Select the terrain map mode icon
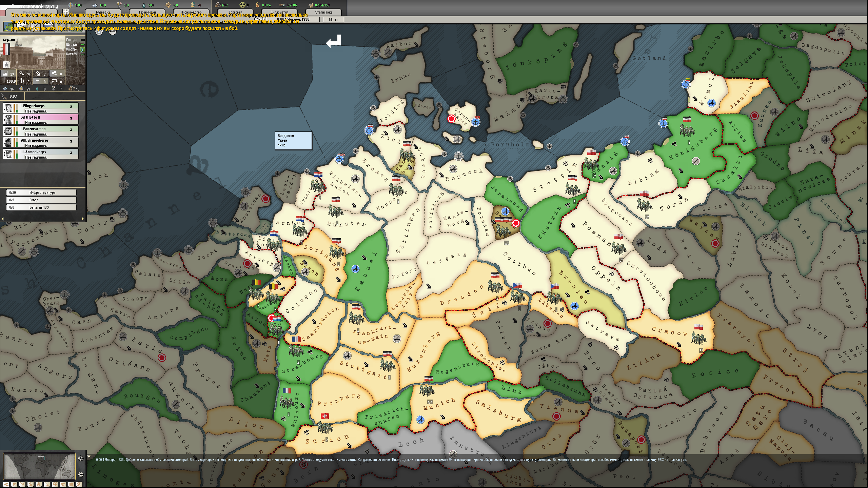This screenshot has height=488, width=868. (6, 484)
